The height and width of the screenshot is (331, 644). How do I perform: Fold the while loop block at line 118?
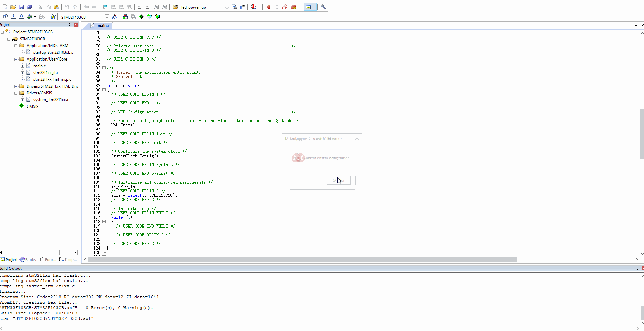tap(104, 222)
